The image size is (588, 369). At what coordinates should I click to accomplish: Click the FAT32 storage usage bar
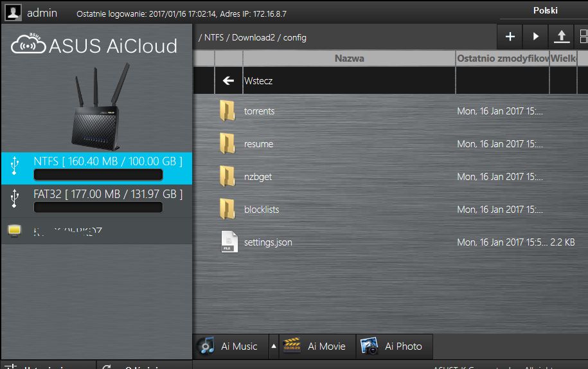pyautogui.click(x=98, y=208)
